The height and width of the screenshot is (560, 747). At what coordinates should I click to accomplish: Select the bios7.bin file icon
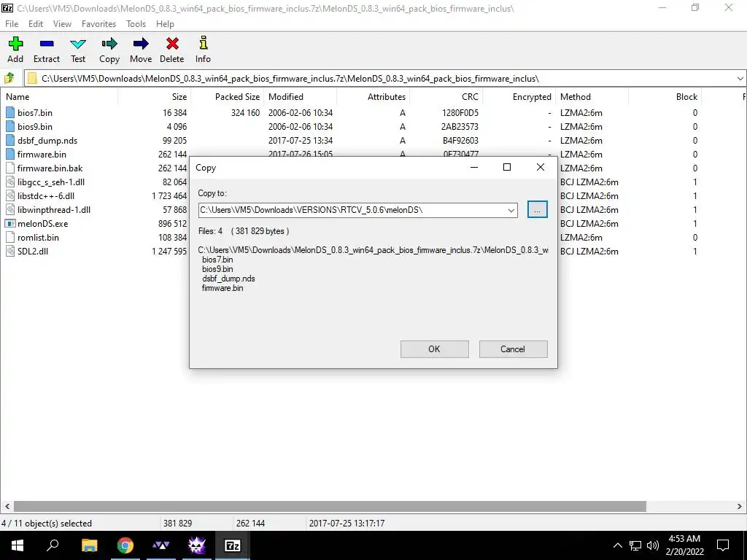(x=10, y=113)
